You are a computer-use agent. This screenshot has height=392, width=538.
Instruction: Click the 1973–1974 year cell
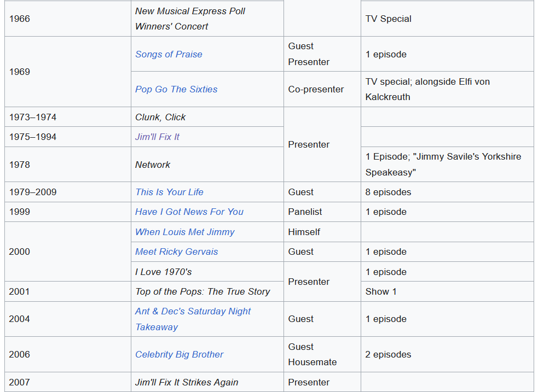point(68,117)
